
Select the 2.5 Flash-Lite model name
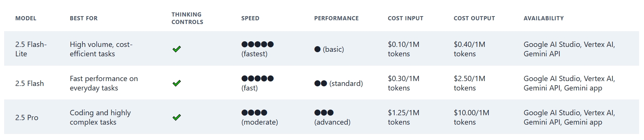point(31,49)
